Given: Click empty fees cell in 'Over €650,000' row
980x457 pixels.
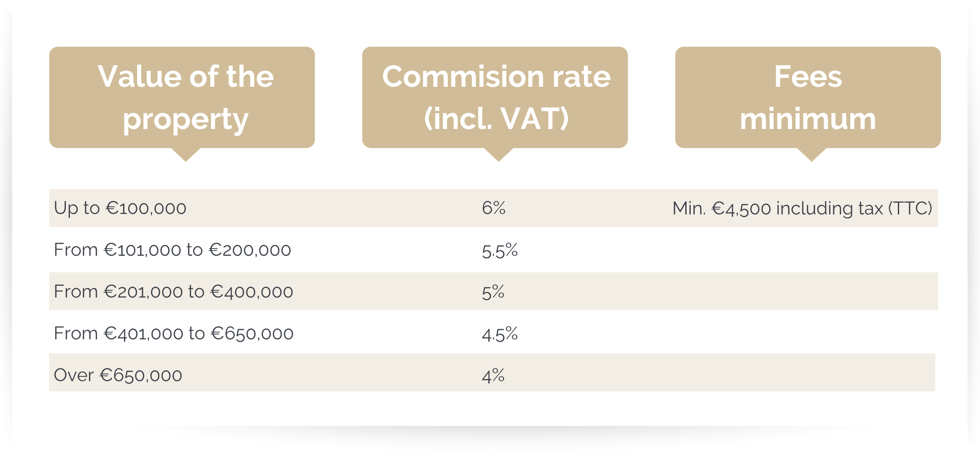Looking at the screenshot, I should (x=802, y=373).
